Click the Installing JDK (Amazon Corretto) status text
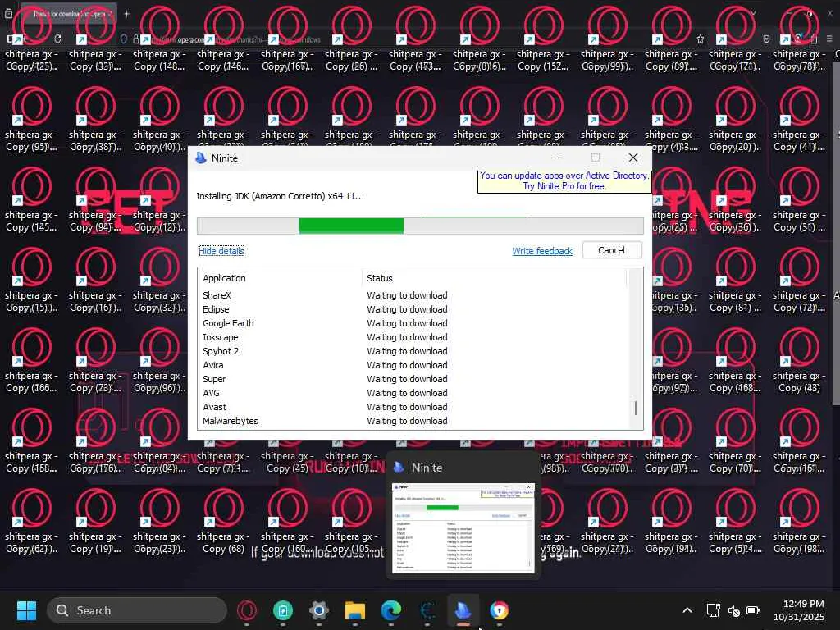This screenshot has height=630, width=840. (281, 196)
